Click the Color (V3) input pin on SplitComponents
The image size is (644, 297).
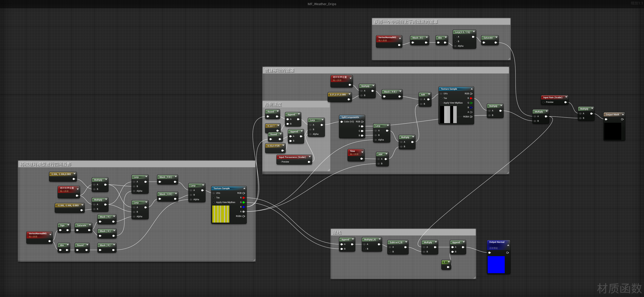coord(342,122)
